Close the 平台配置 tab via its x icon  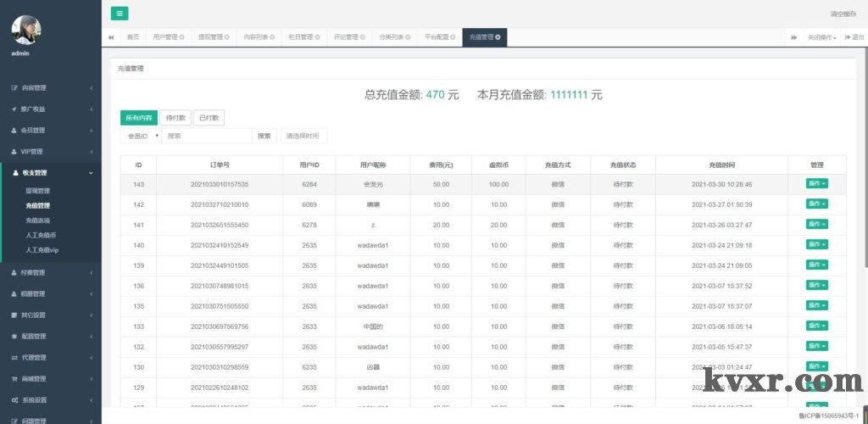click(452, 37)
